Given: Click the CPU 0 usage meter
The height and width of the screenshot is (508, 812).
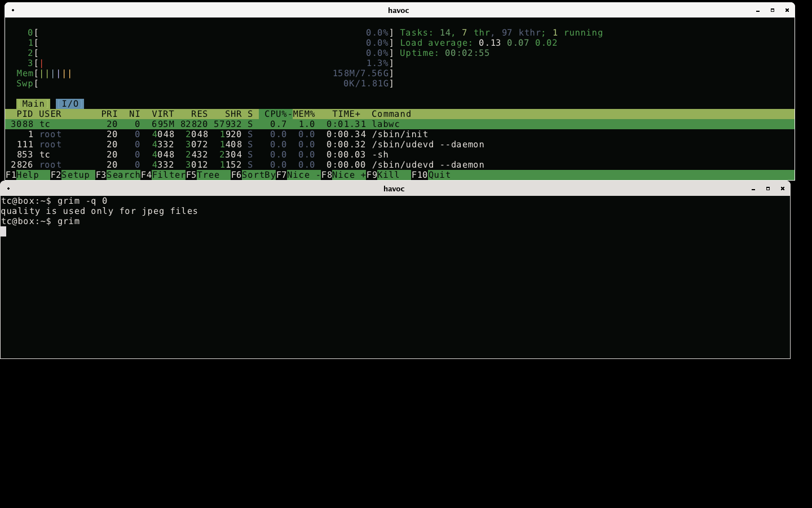Looking at the screenshot, I should tap(211, 33).
